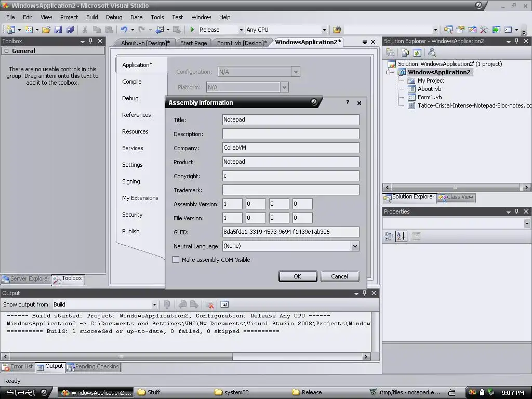Image resolution: width=532 pixels, height=399 pixels.
Task: Click the Add New Item toolbar icon
Action: [29, 30]
